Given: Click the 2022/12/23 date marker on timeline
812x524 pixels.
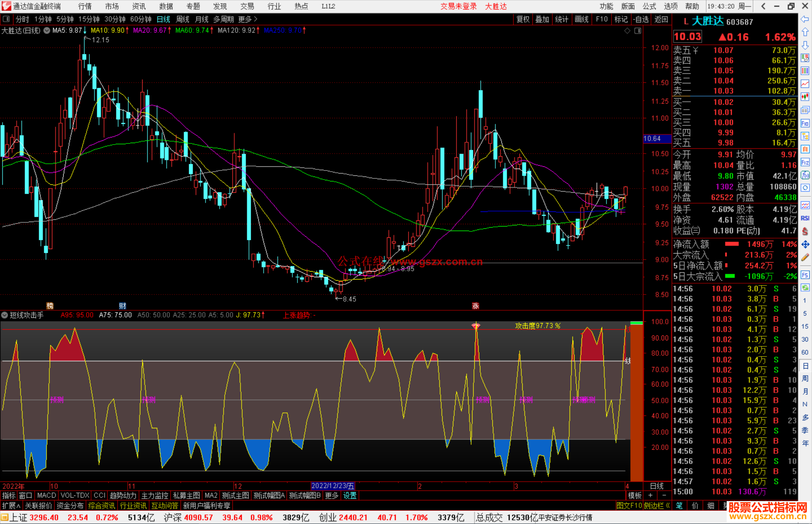Looking at the screenshot, I should click(x=333, y=486).
